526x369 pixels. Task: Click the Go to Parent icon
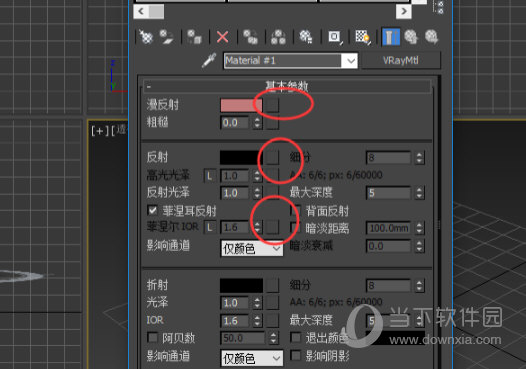click(x=411, y=37)
